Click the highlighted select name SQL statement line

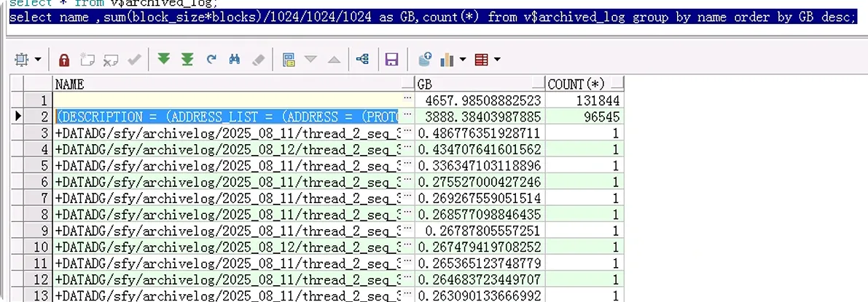(x=434, y=17)
